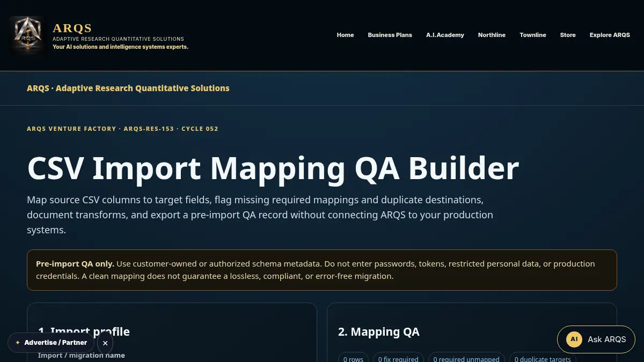Dismiss the Advertise / Partner banner
This screenshot has height=362, width=644.
pos(105,343)
